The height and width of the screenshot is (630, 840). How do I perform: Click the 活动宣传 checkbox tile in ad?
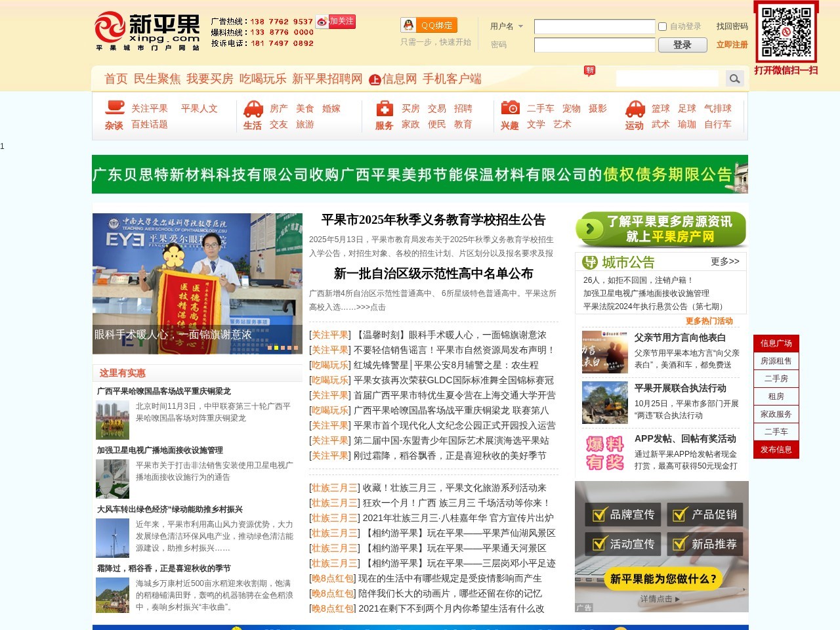[622, 544]
